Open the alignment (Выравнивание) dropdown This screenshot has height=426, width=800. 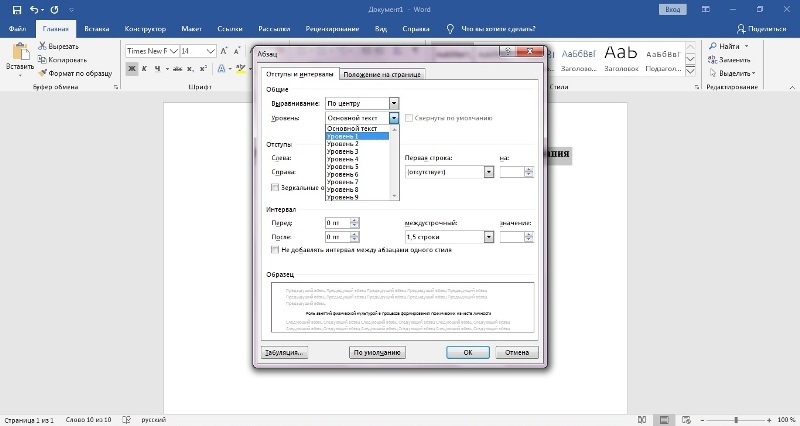pos(394,103)
